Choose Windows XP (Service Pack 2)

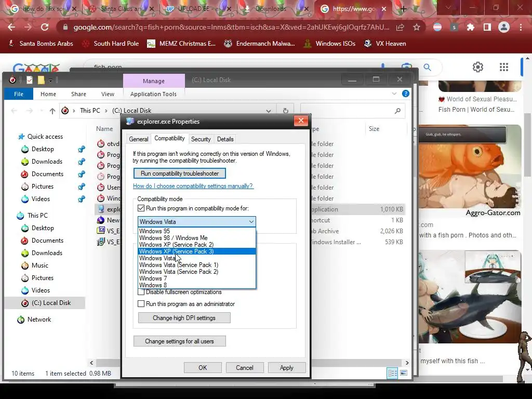tap(197, 245)
